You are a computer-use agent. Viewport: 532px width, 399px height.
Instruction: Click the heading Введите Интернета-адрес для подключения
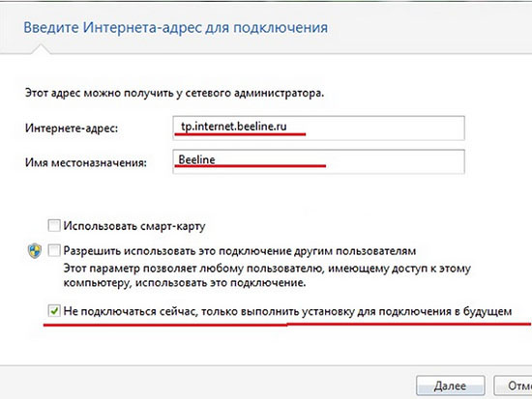(x=176, y=27)
